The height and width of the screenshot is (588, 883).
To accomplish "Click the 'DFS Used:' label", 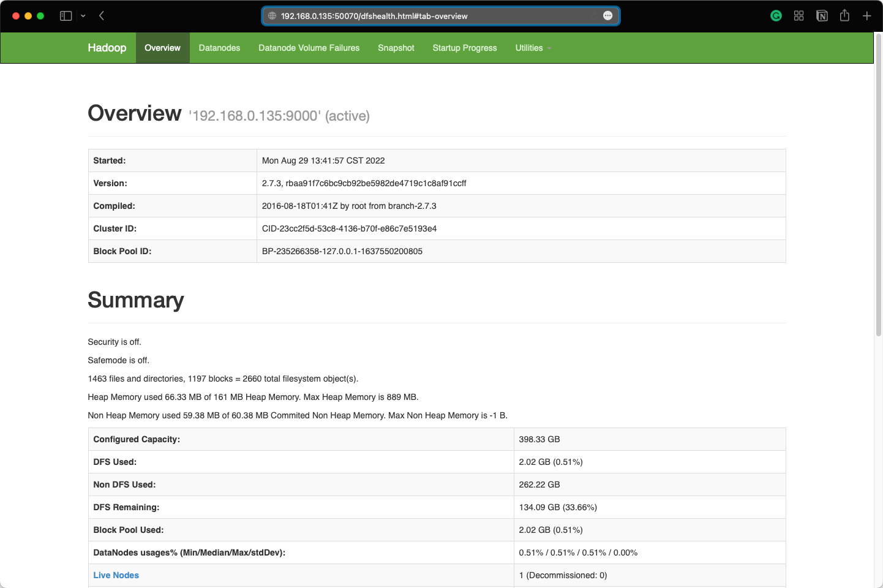I will (x=115, y=462).
